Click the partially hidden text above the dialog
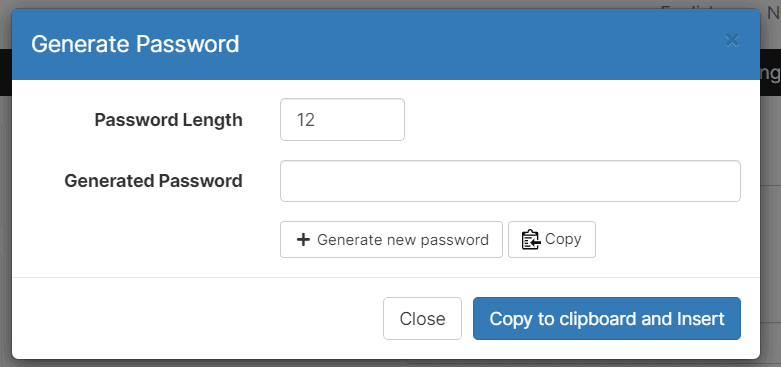Image resolution: width=781 pixels, height=367 pixels. click(720, 4)
